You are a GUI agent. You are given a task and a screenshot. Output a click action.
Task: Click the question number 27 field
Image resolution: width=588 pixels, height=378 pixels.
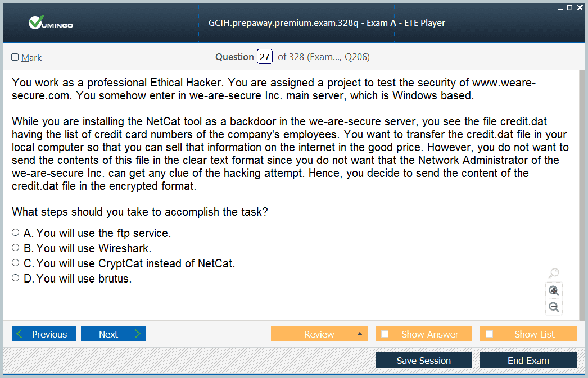point(265,57)
